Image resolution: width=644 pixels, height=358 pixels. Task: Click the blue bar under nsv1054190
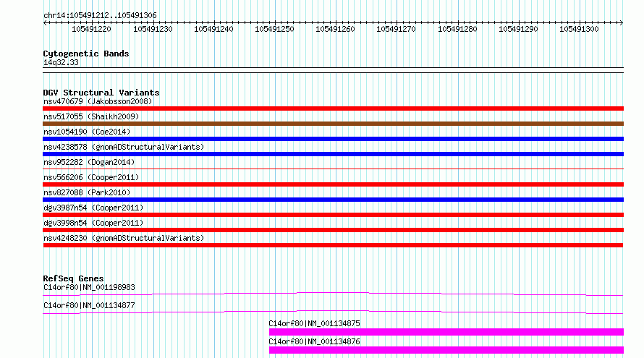click(333, 139)
